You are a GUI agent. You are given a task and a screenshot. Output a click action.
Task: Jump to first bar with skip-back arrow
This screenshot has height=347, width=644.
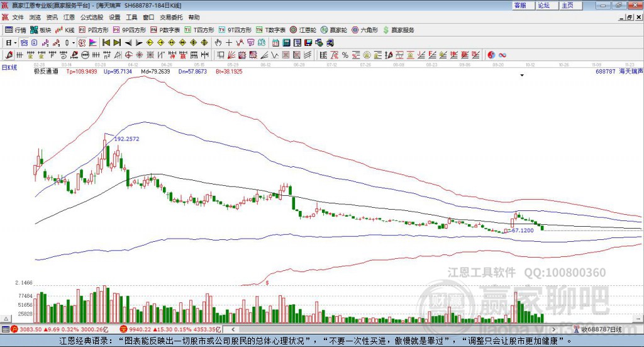pyautogui.click(x=106, y=42)
